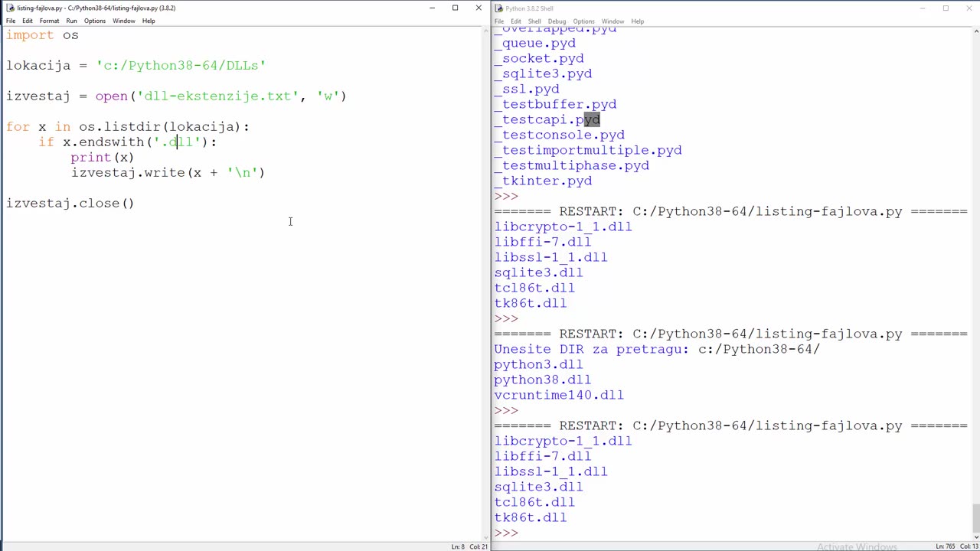Open Shell menu in Python Shell
The height and width of the screenshot is (551, 980).
[x=534, y=21]
